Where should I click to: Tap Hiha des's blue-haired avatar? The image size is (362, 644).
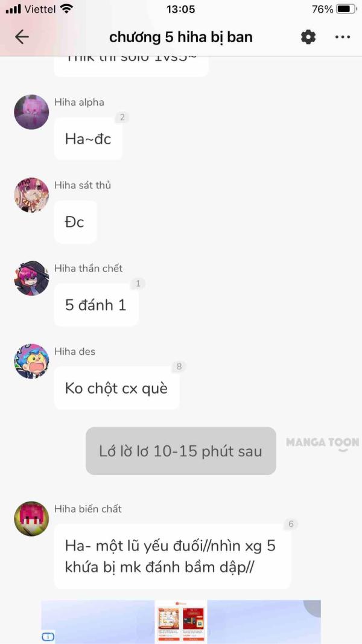coord(31,361)
